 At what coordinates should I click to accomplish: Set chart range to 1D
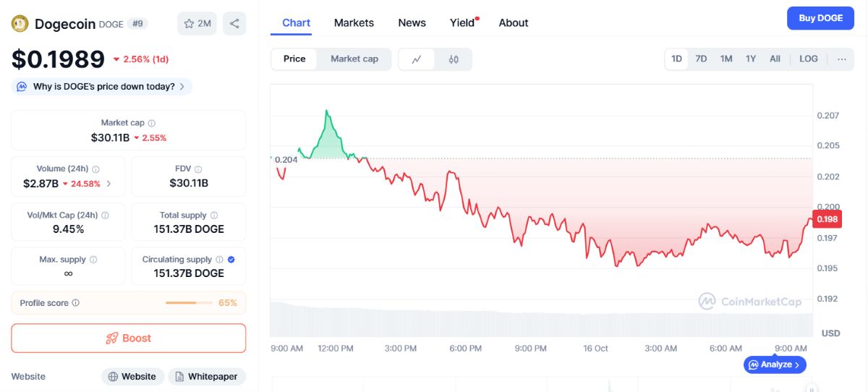pos(677,59)
